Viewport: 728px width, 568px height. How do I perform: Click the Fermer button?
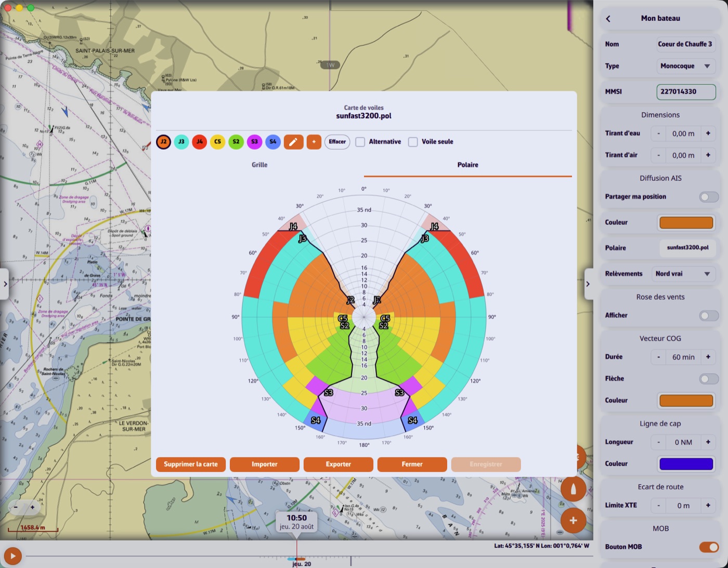(x=412, y=465)
